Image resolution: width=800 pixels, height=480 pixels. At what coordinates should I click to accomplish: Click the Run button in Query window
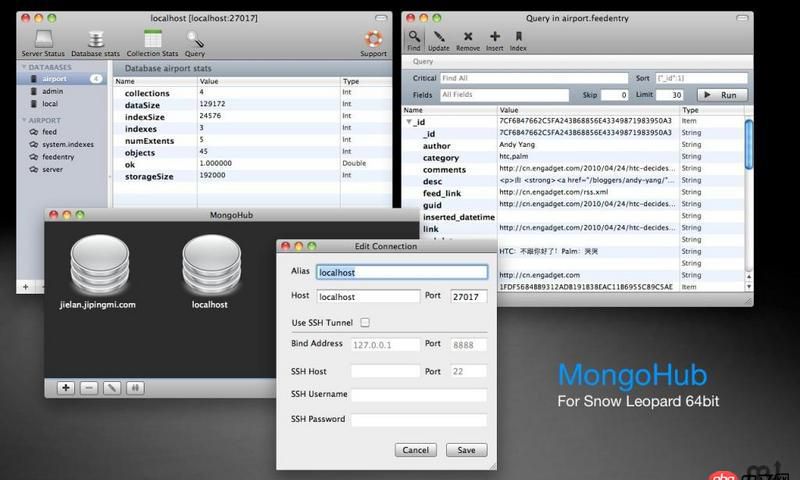coord(722,95)
